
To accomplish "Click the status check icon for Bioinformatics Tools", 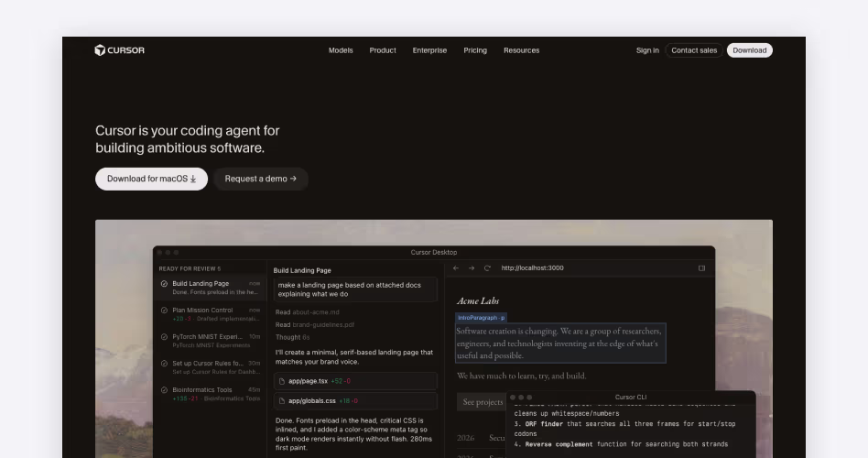I will click(x=164, y=390).
